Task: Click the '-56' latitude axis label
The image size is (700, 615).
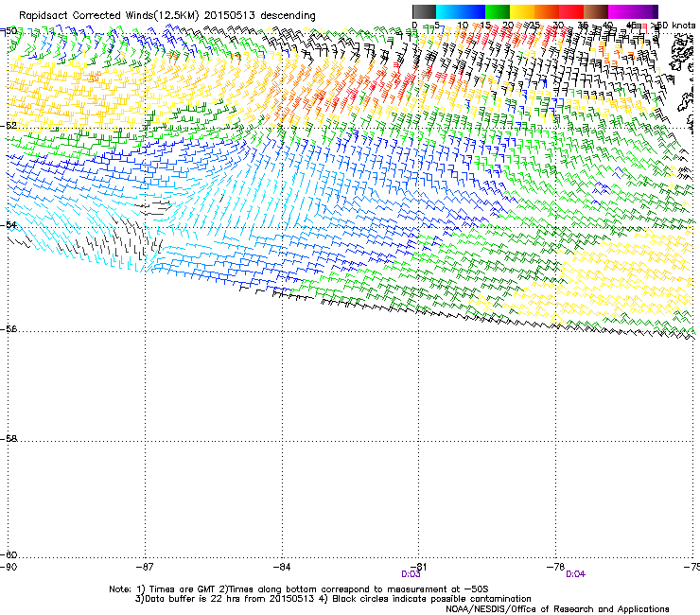Action: pos(9,329)
